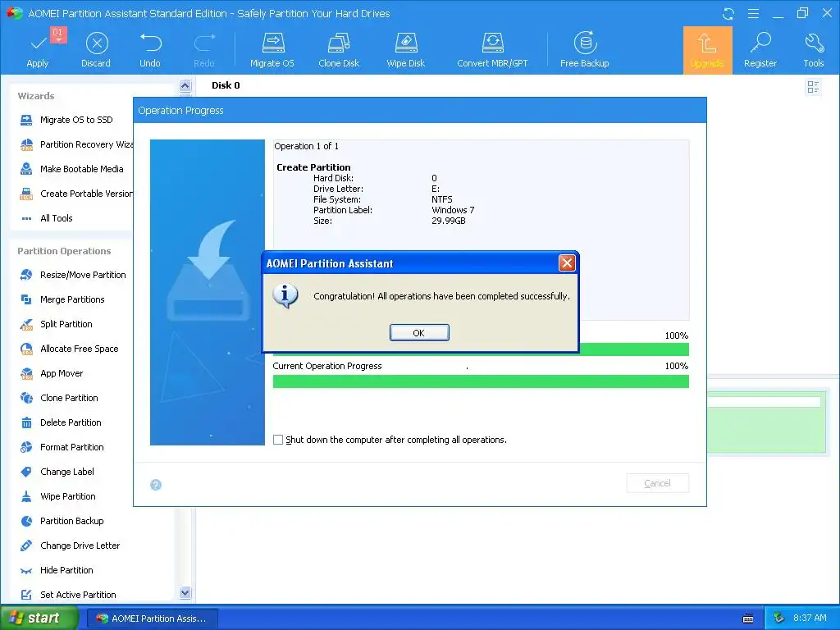Click the Create Partition heading
Viewport: 840px width, 630px height.
pos(313,167)
